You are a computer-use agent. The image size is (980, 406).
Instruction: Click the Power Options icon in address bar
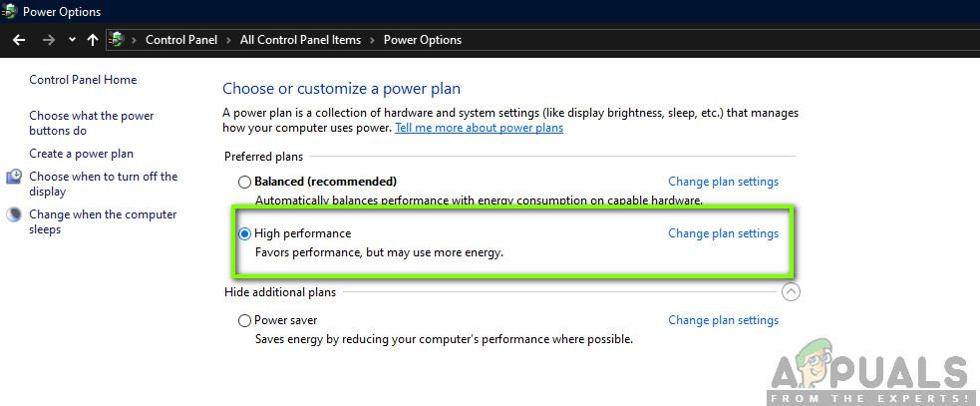[x=117, y=40]
